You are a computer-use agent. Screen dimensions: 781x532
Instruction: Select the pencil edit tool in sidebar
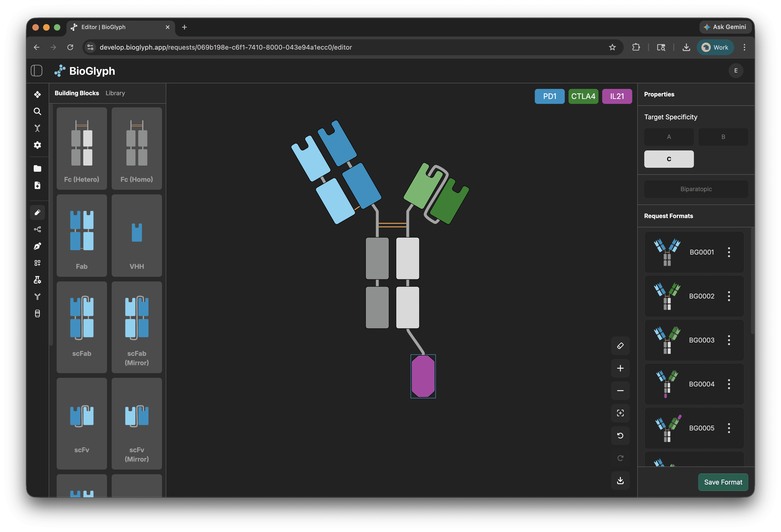(37, 212)
